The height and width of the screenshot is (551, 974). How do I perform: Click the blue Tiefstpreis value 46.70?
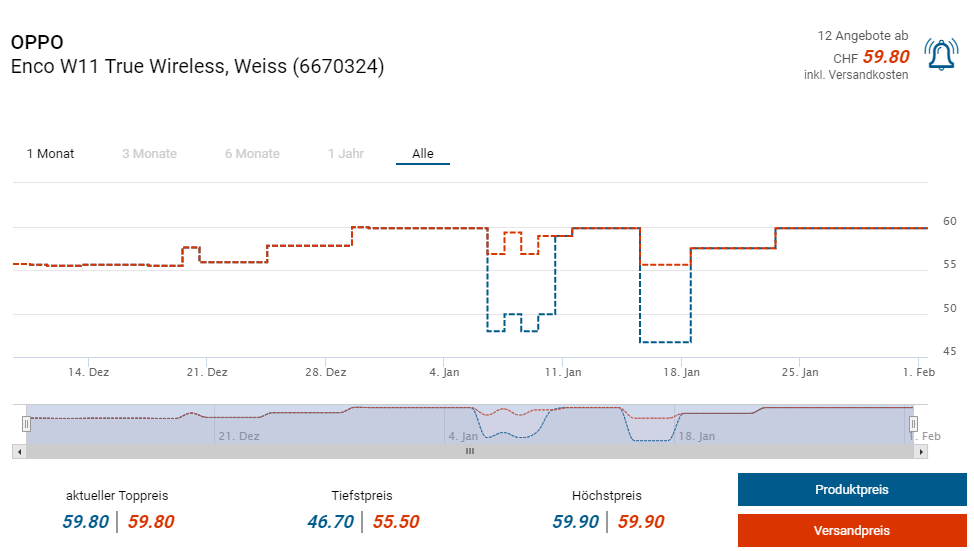pos(330,521)
